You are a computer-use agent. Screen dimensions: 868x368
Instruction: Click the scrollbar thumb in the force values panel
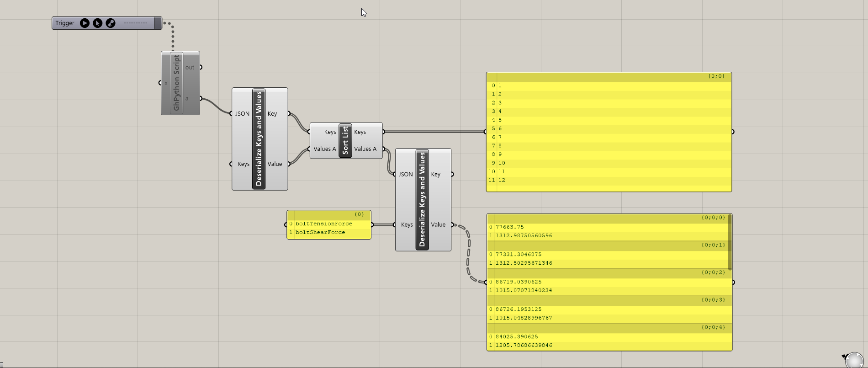click(x=730, y=242)
